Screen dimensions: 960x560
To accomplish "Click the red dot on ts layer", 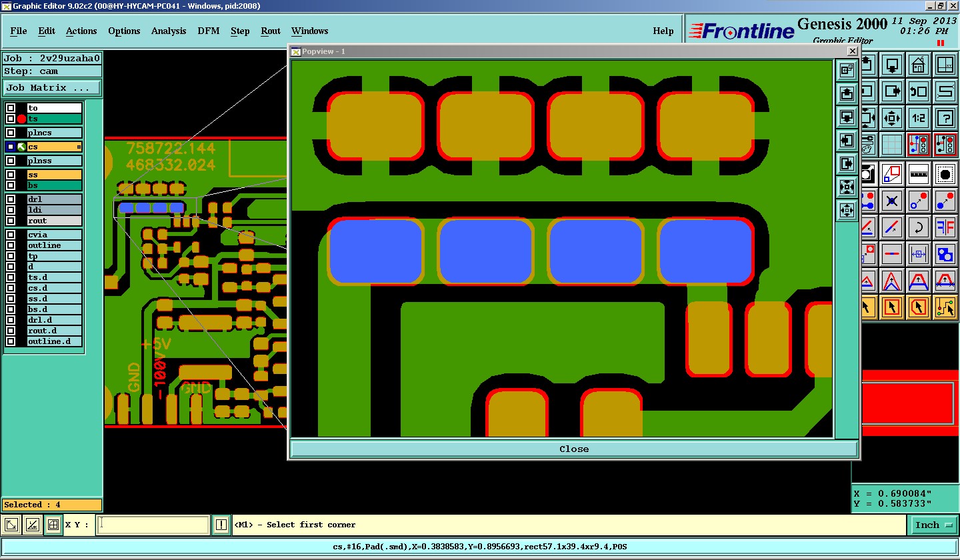I will (x=22, y=119).
